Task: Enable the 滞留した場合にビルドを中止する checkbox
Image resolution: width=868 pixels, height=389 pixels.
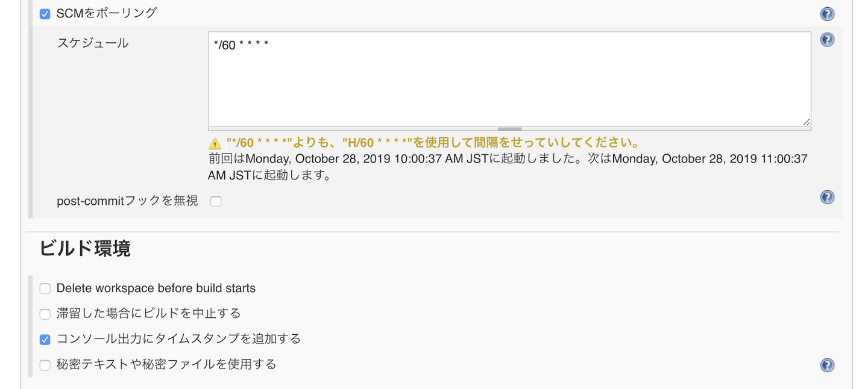Action: pyautogui.click(x=45, y=314)
